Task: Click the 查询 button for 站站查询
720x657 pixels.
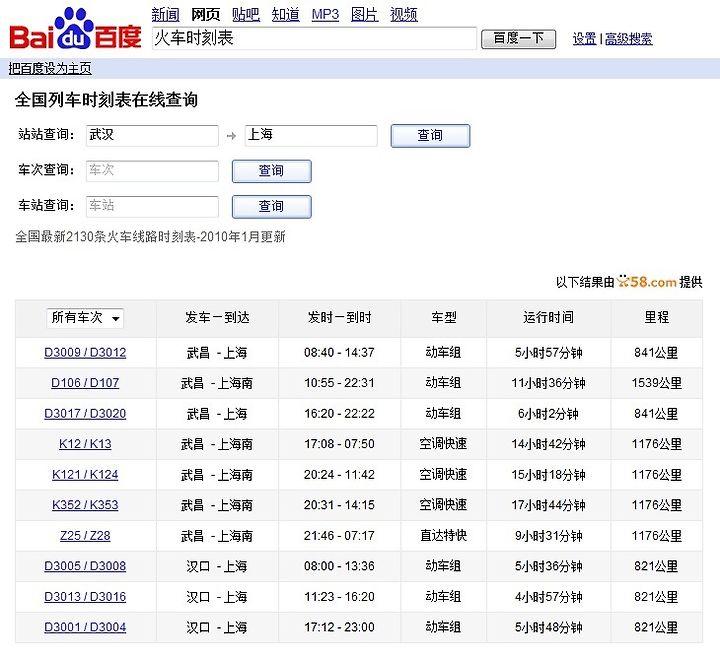Action: 430,135
